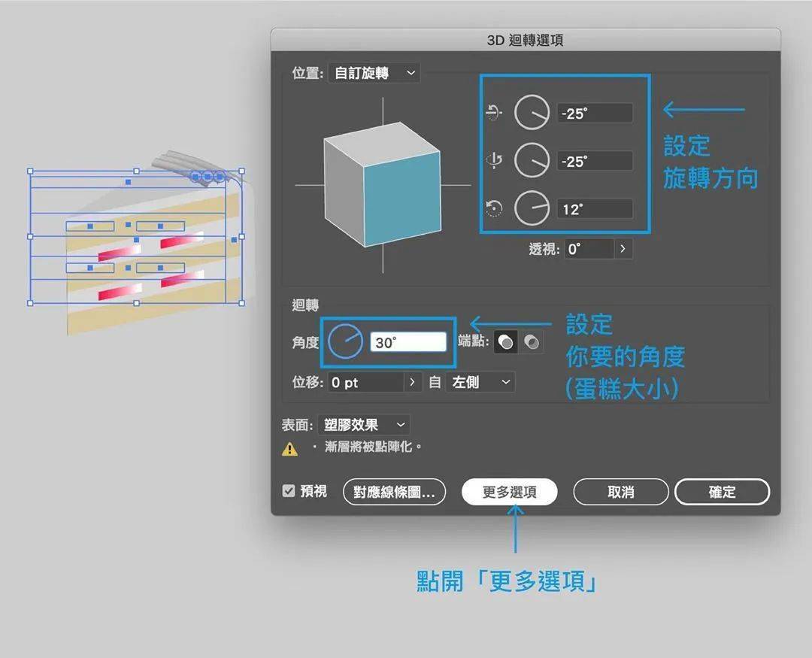Screen dimensions: 812x658
Task: Open the 表面 塑膠效果 dropdown
Action: [x=364, y=425]
